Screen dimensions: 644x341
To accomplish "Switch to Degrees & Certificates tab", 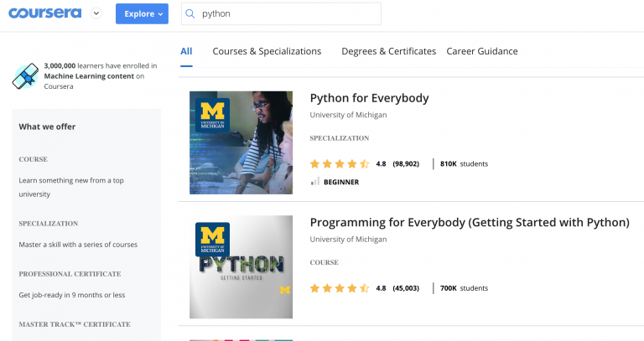I will 388,51.
